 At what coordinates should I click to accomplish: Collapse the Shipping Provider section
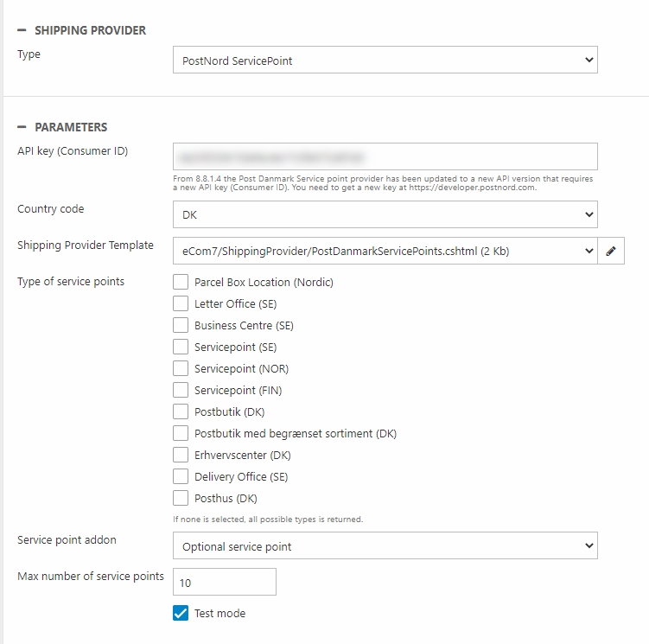tap(22, 30)
